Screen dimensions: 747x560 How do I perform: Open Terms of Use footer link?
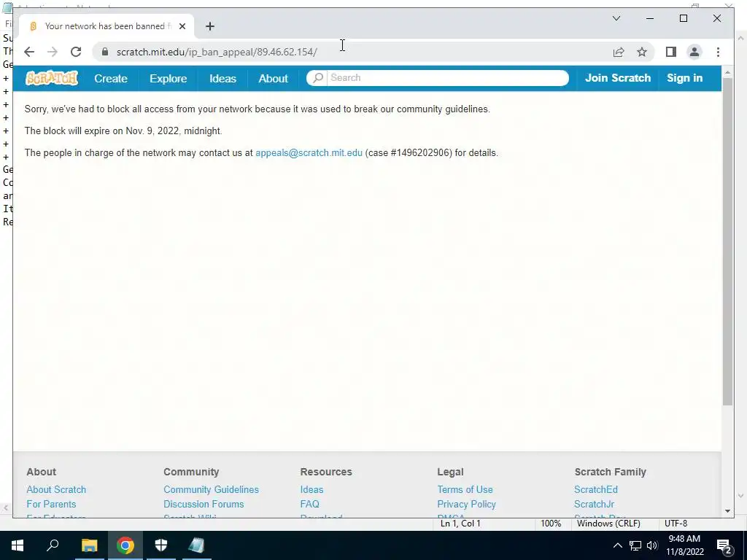(x=465, y=489)
